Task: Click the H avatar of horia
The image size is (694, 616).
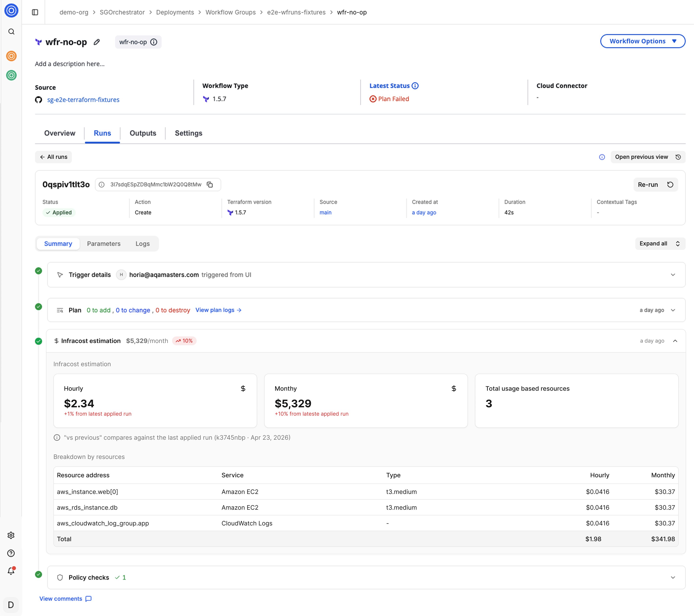Action: click(121, 275)
